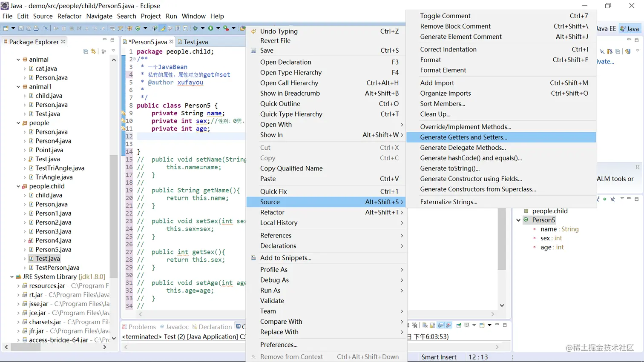Select the name : String field in Outline
644x362 pixels.
pyautogui.click(x=559, y=229)
